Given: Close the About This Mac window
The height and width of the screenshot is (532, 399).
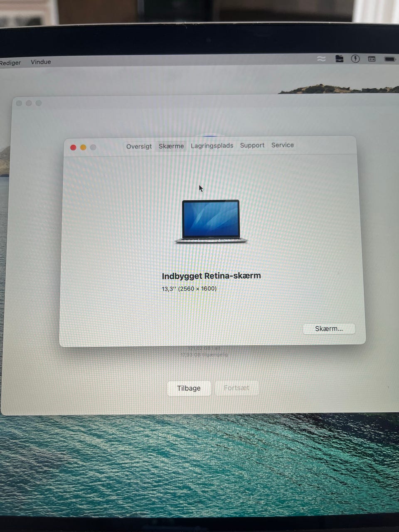Looking at the screenshot, I should click(x=73, y=148).
